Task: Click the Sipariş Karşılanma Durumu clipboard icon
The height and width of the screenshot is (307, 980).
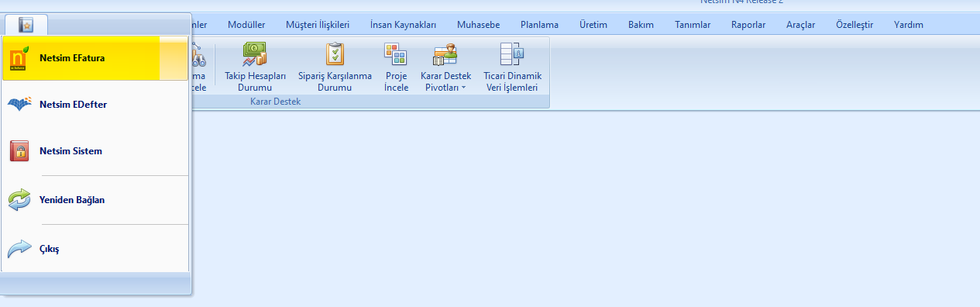Action: click(335, 53)
